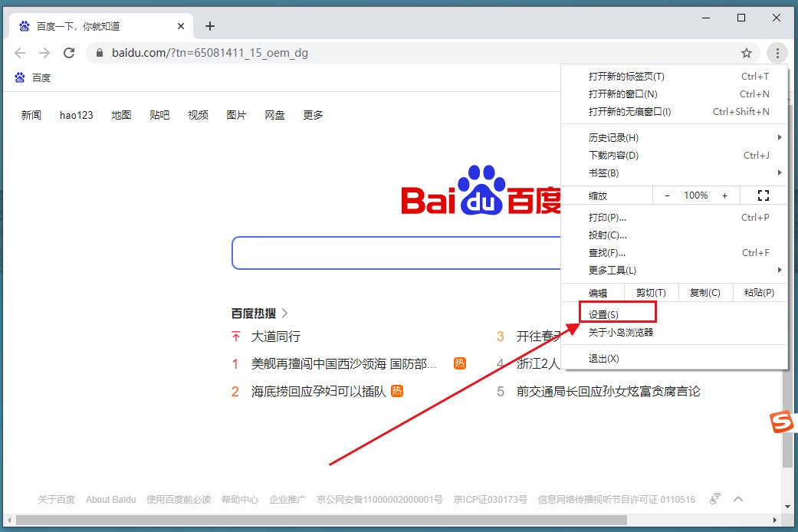
Task: Click the three-dot browser menu icon
Action: click(x=777, y=53)
